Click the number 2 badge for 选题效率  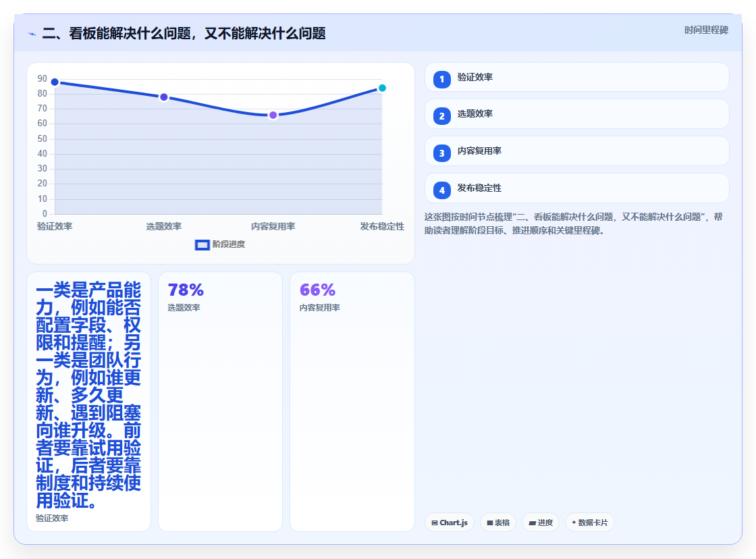tap(441, 116)
